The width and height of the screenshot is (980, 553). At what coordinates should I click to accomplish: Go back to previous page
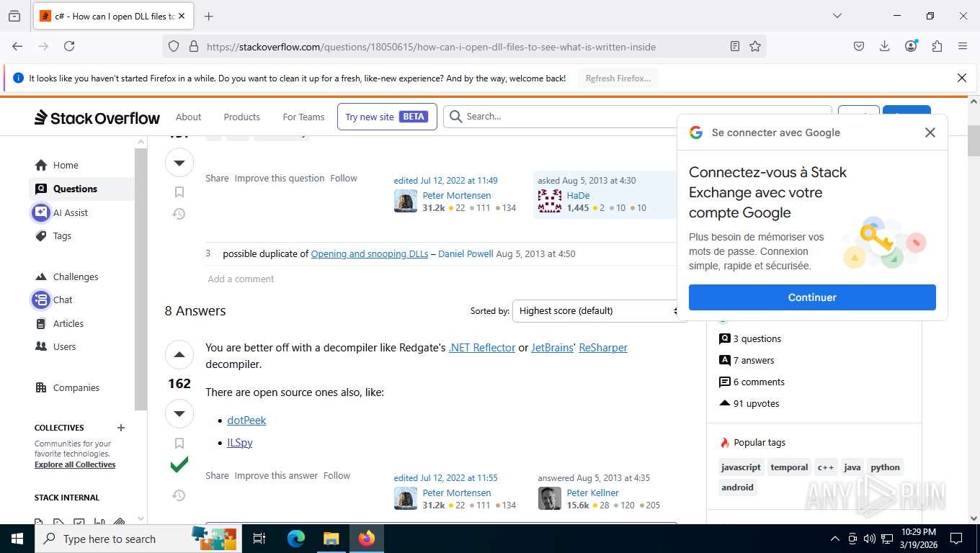[x=17, y=46]
